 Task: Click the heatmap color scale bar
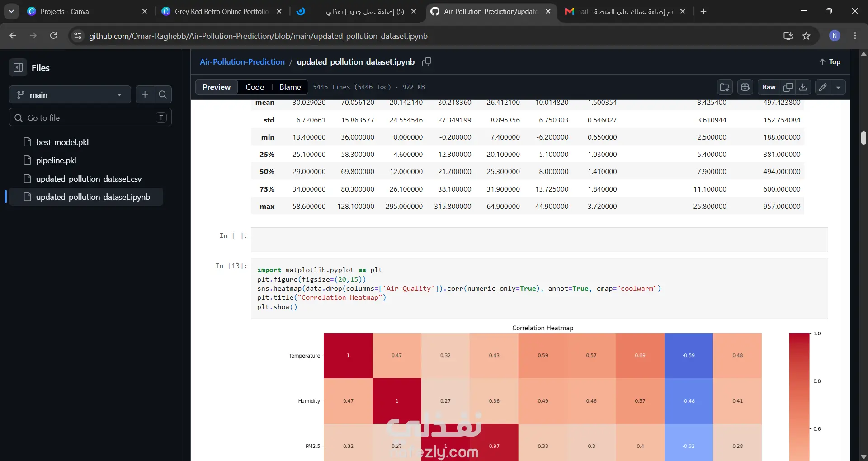[799, 397]
